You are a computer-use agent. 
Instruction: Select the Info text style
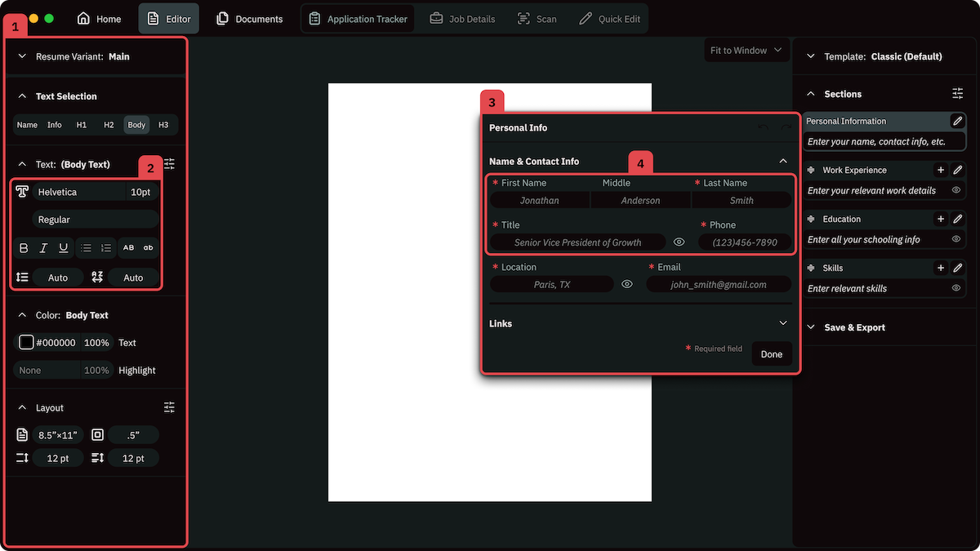(55, 125)
